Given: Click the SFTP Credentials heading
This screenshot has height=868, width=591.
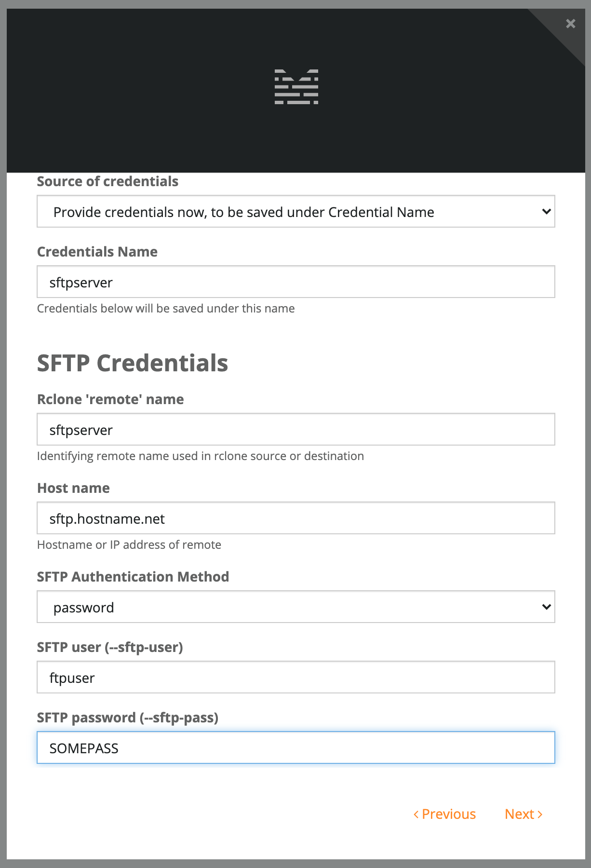Looking at the screenshot, I should (133, 363).
